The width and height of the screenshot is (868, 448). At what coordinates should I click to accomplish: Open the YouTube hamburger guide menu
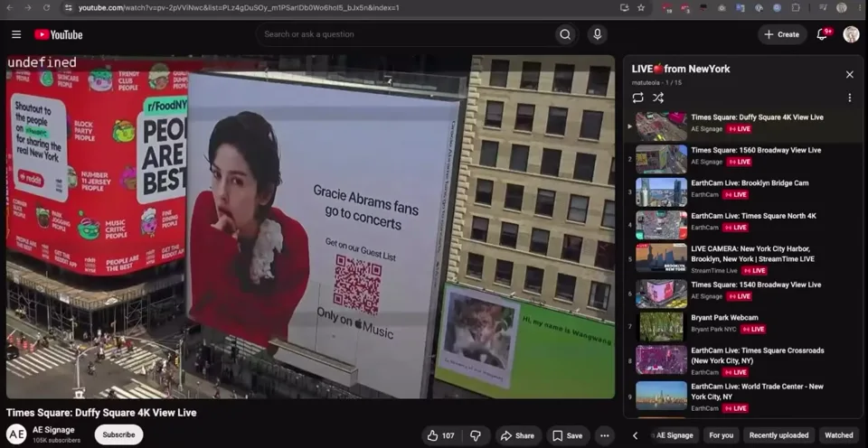pos(16,34)
